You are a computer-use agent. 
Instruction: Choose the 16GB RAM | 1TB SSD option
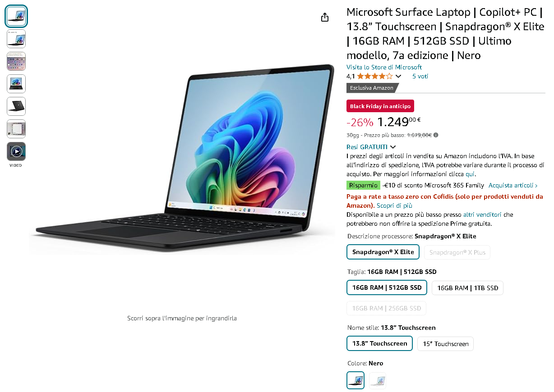pyautogui.click(x=467, y=288)
